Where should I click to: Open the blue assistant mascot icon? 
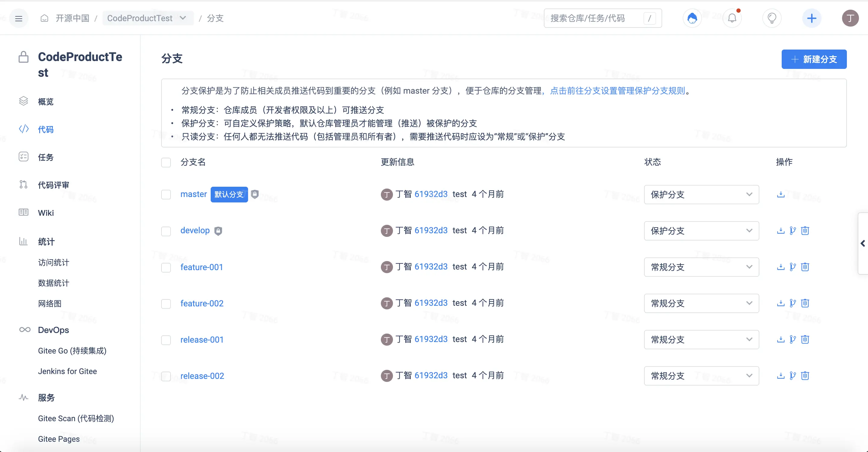tap(692, 18)
